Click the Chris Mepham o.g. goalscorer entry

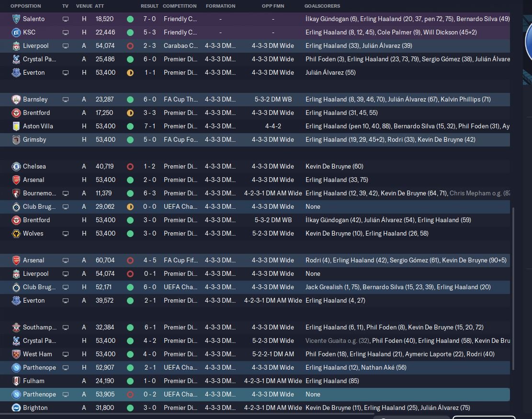[480, 193]
